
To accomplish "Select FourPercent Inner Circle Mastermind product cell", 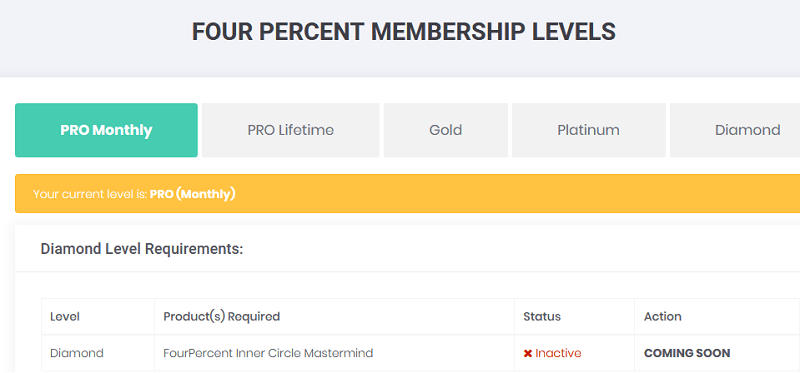I will click(334, 353).
